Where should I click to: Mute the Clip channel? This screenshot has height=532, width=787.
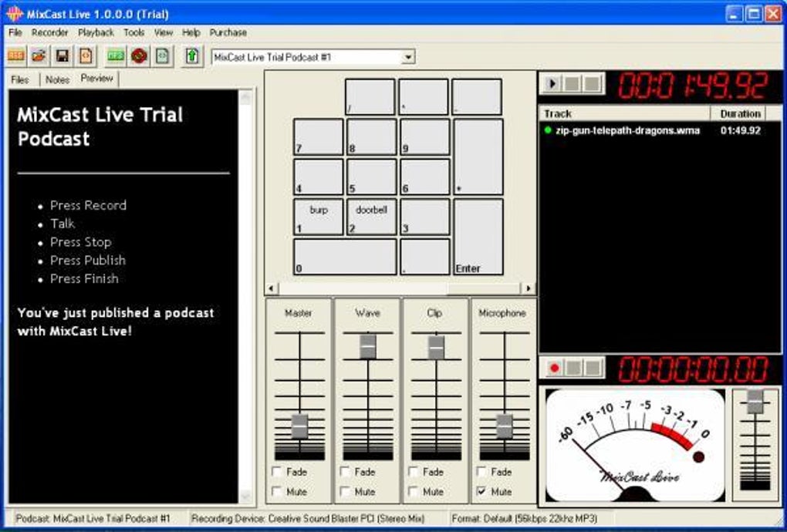(413, 491)
